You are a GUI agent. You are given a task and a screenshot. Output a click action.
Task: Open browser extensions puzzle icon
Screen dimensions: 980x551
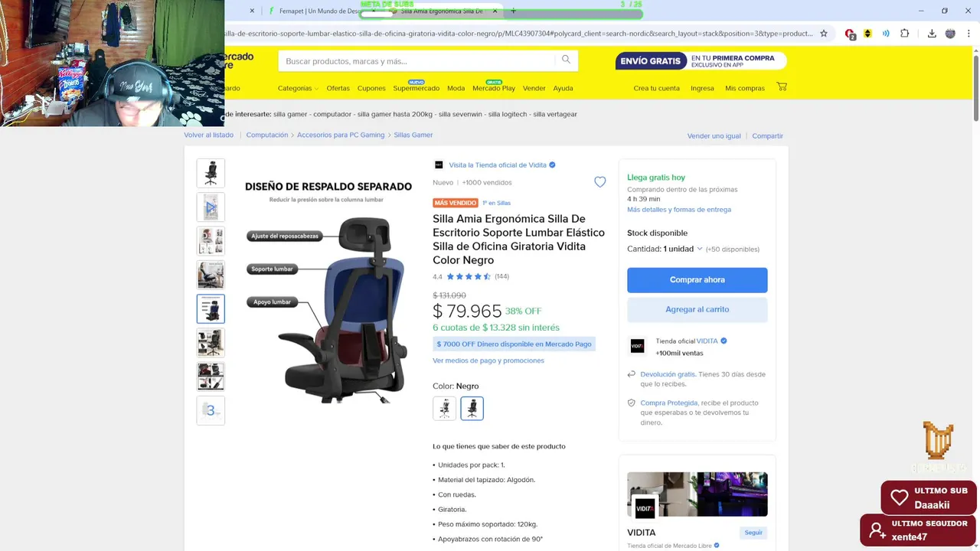tap(905, 34)
